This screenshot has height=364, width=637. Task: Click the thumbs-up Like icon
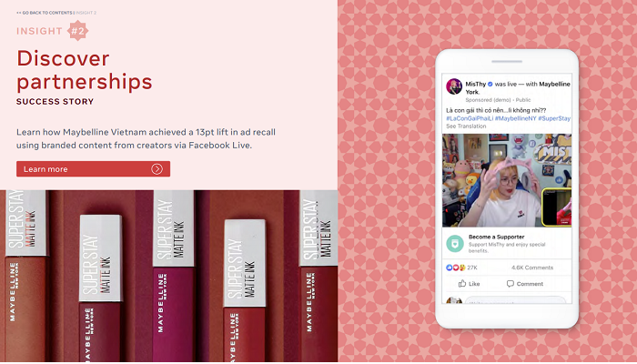pos(462,284)
